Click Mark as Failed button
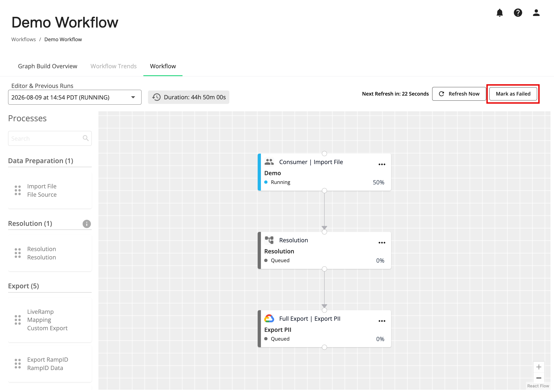 pyautogui.click(x=513, y=94)
